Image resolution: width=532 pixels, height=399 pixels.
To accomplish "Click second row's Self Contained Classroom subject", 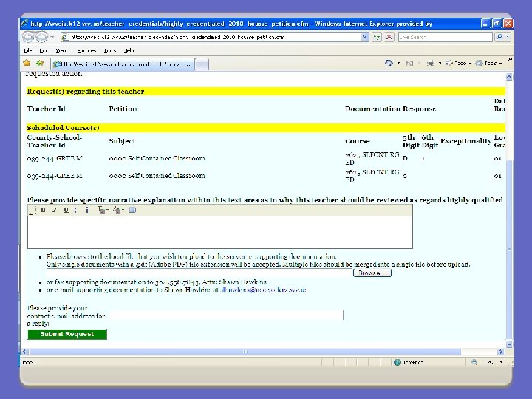I will [x=157, y=176].
